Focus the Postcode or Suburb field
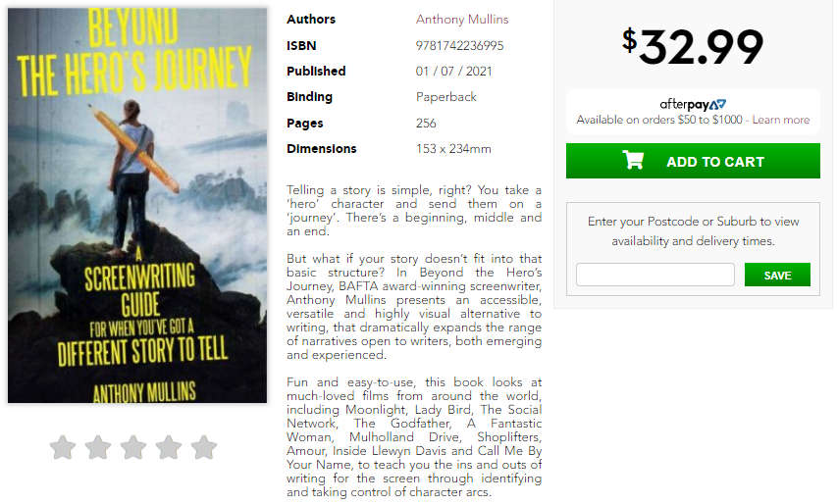 654,275
